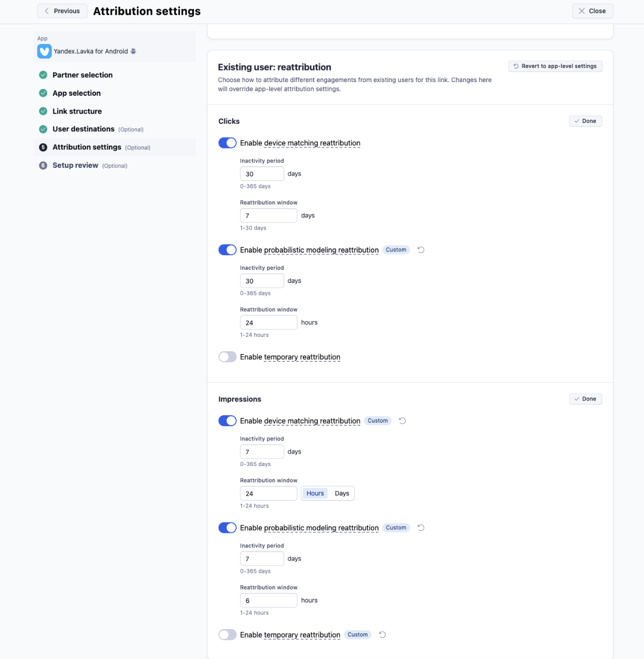Reset Impressions temporary reattribution to default
The height and width of the screenshot is (659, 644).
point(383,635)
